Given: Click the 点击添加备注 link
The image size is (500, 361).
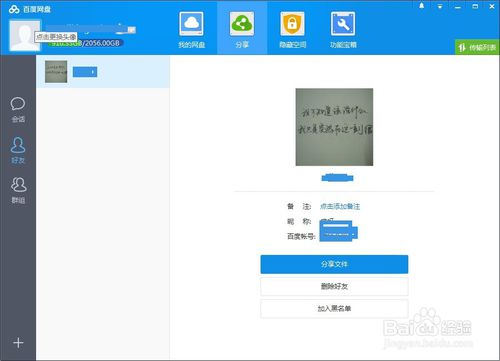Looking at the screenshot, I should coord(340,206).
